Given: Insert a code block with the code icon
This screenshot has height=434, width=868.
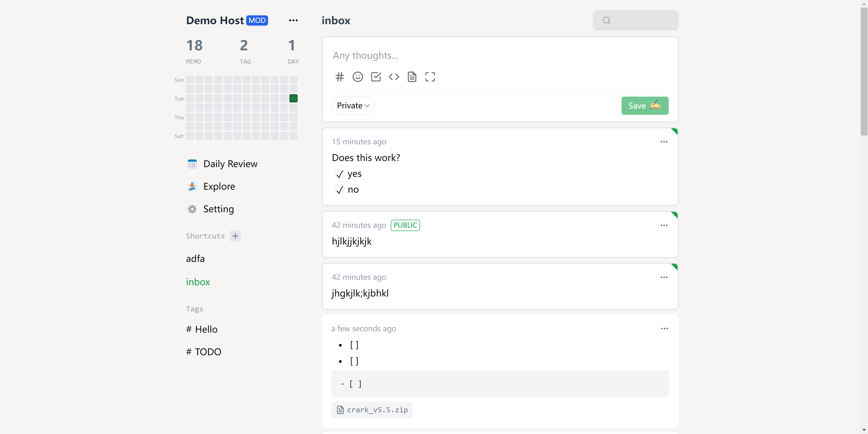Looking at the screenshot, I should [394, 77].
